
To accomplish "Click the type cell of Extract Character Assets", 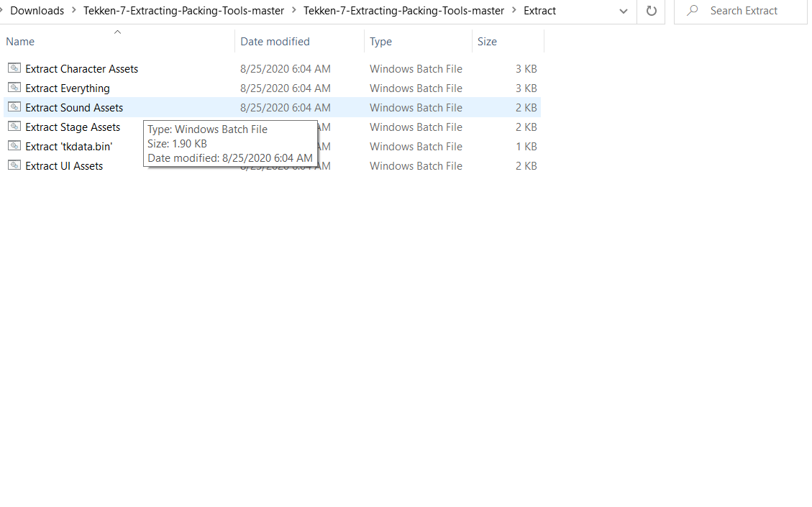I will point(416,69).
